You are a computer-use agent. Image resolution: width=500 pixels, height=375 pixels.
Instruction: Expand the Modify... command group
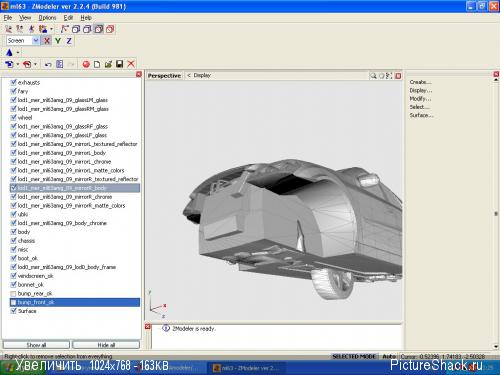tap(420, 99)
